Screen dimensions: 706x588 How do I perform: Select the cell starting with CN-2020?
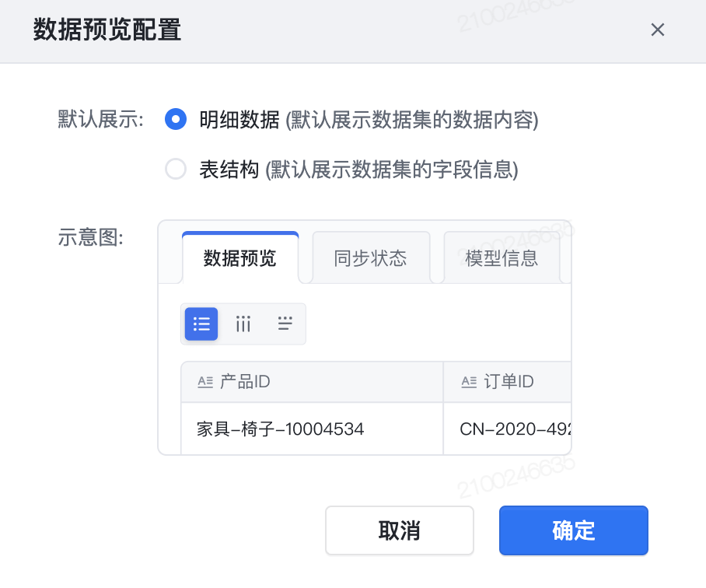tap(515, 428)
